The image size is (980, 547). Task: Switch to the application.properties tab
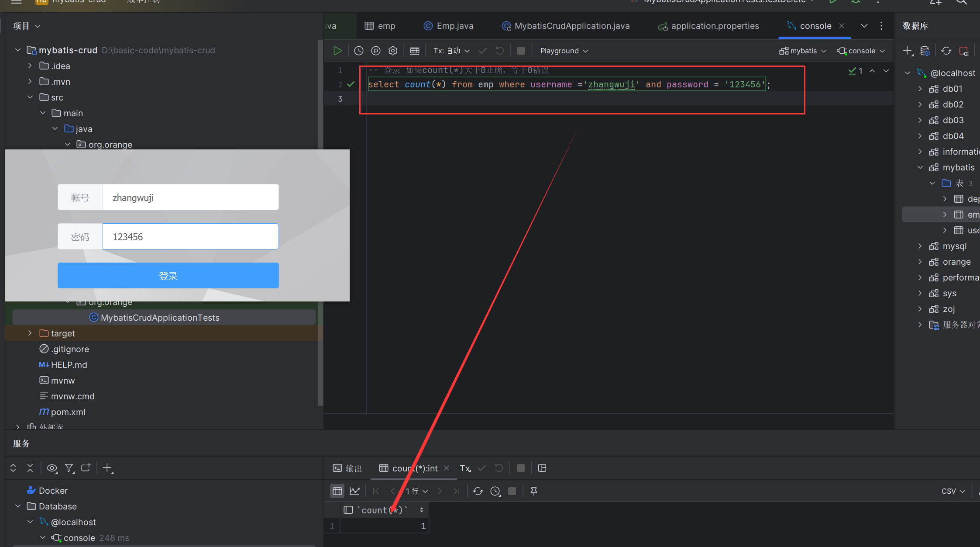(708, 26)
